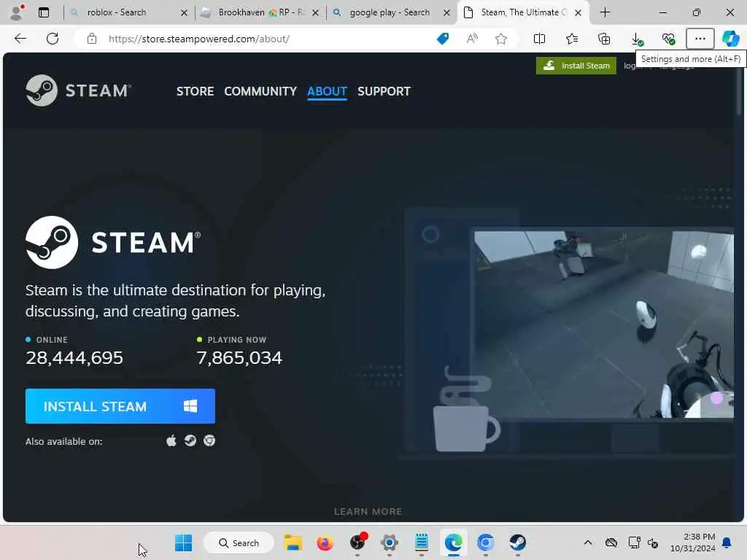Click the taskbar Search box
The image size is (747, 560).
point(239,542)
